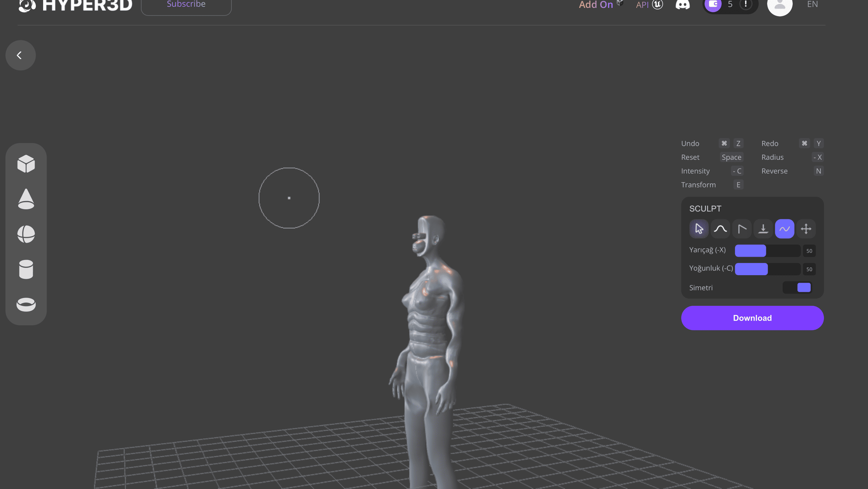Click the Download button
The height and width of the screenshot is (489, 868).
point(752,318)
